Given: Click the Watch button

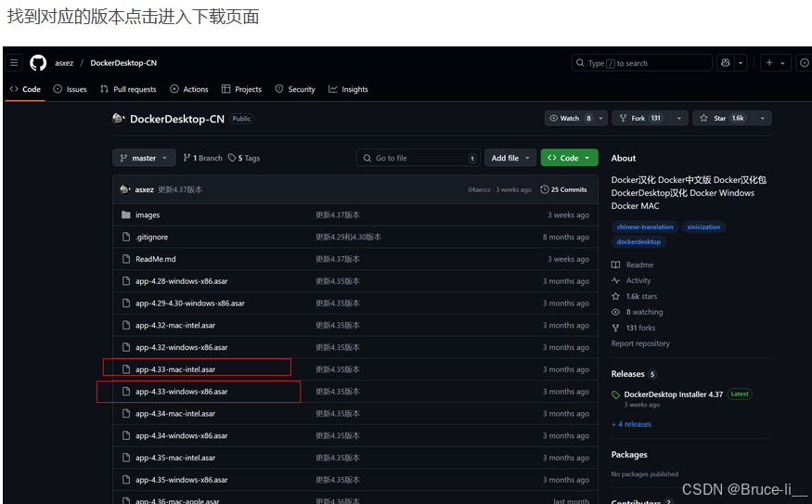Looking at the screenshot, I should [570, 118].
